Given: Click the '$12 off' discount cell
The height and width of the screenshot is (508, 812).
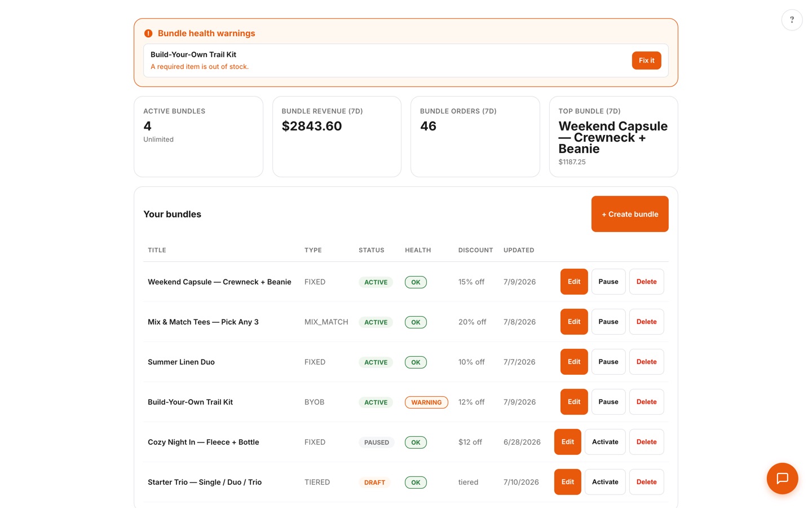Looking at the screenshot, I should point(470,442).
